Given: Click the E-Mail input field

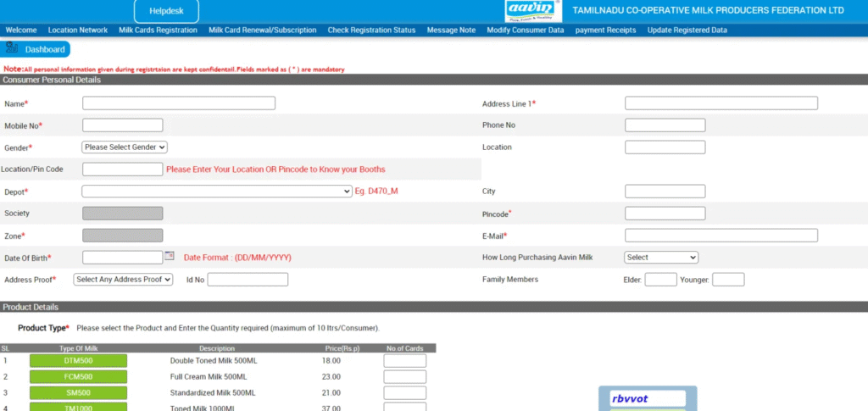Looking at the screenshot, I should pyautogui.click(x=721, y=236).
